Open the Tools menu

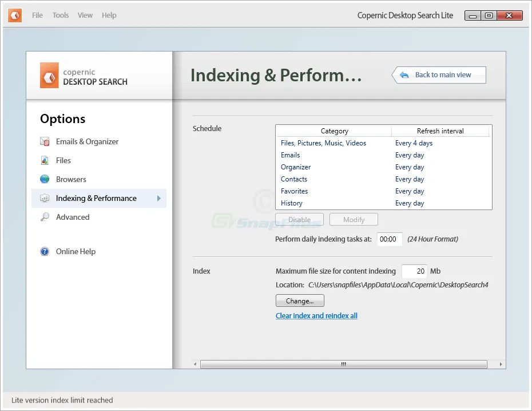pyautogui.click(x=61, y=15)
